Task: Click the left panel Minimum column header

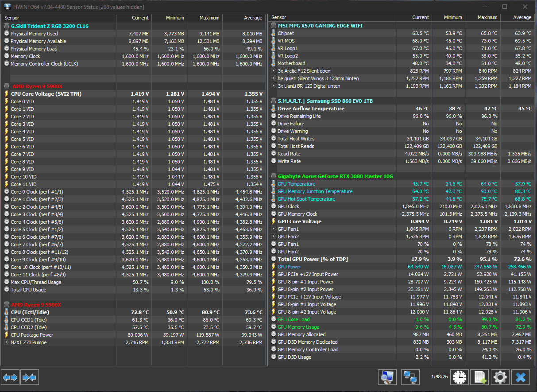Action: [x=170, y=18]
